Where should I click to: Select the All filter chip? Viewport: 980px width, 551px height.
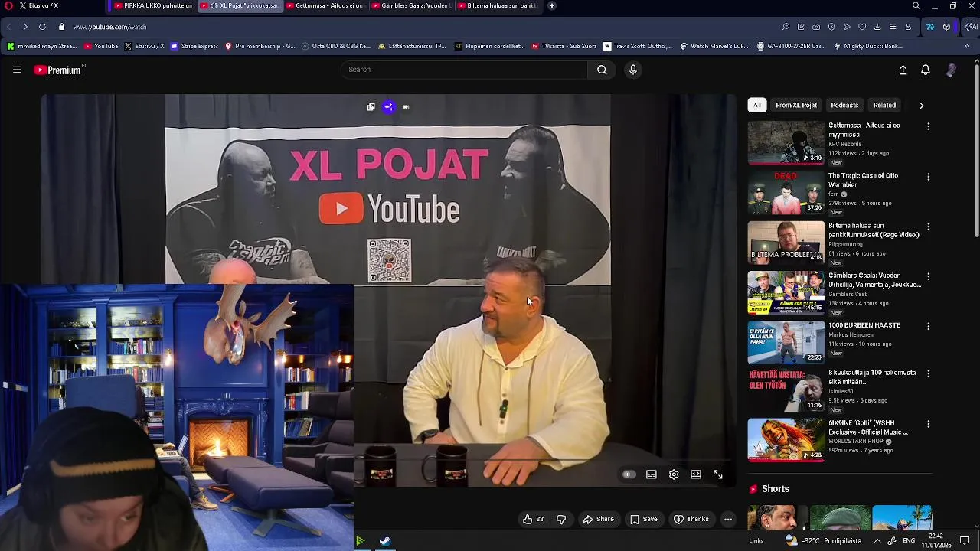(x=756, y=105)
